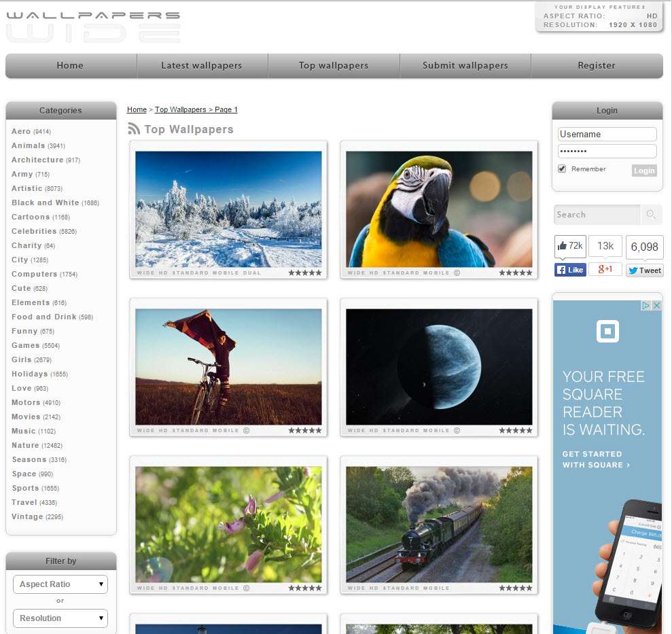The width and height of the screenshot is (672, 634).
Task: Click the g+1 Google button
Action: (605, 270)
